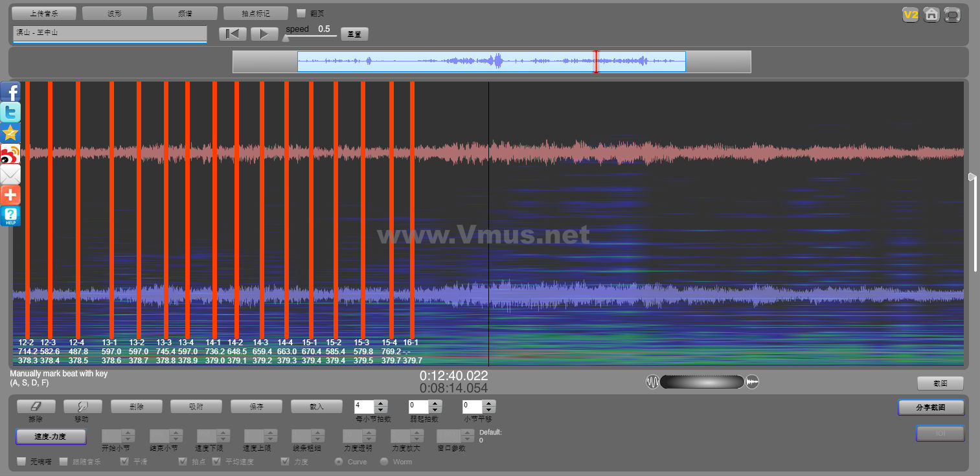Image resolution: width=980 pixels, height=476 pixels.
Task: Rewind to start of the track
Action: coord(233,34)
